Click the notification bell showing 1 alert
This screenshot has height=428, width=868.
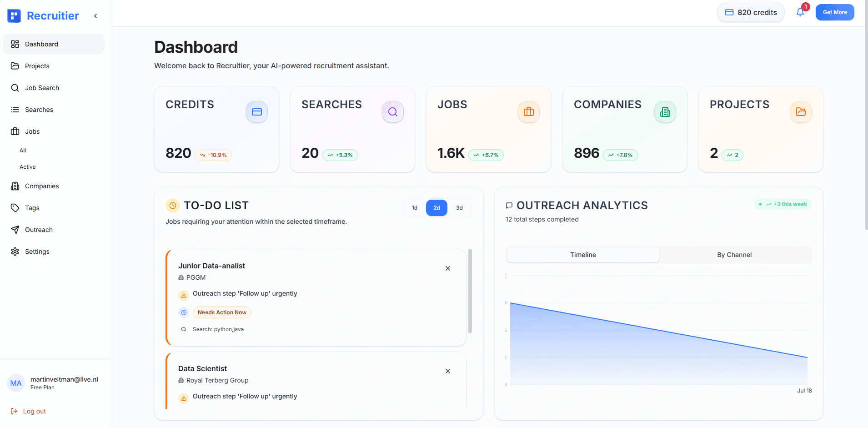(800, 11)
